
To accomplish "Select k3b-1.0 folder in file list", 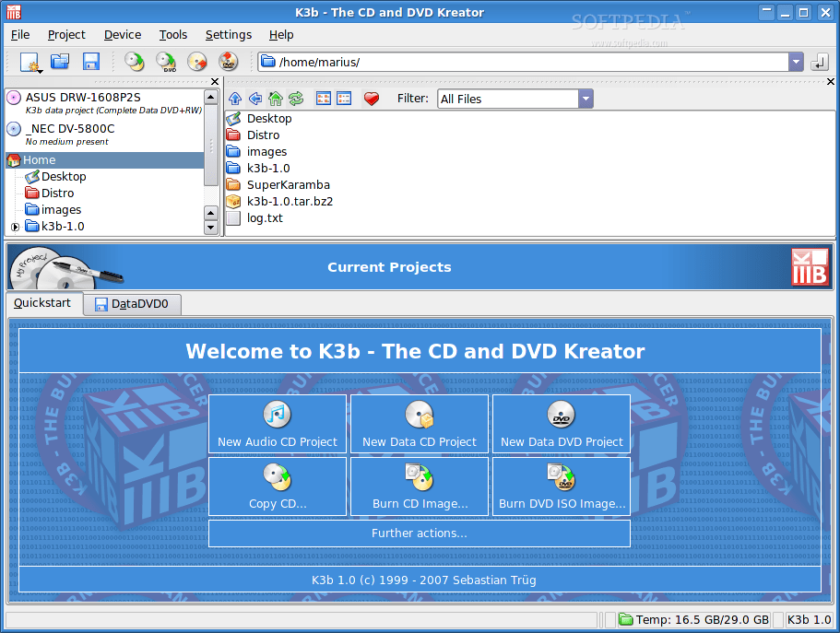I will pos(258,169).
